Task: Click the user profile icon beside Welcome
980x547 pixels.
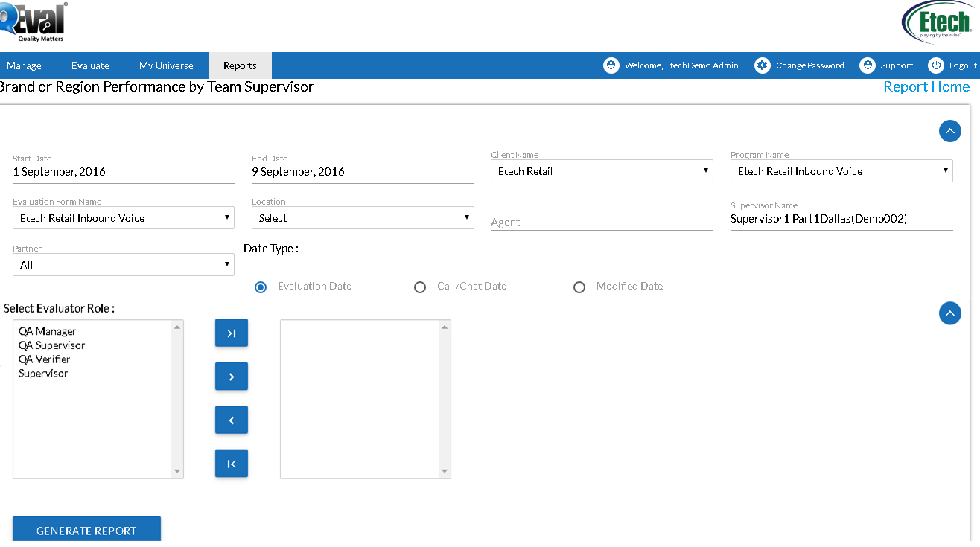Action: [x=611, y=65]
